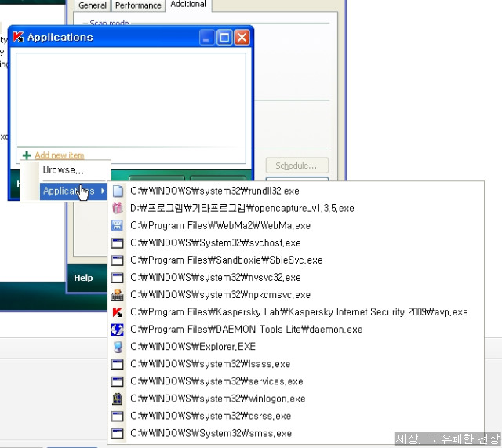The width and height of the screenshot is (502, 448).
Task: Click the winlogon.exe icon
Action: [118, 399]
